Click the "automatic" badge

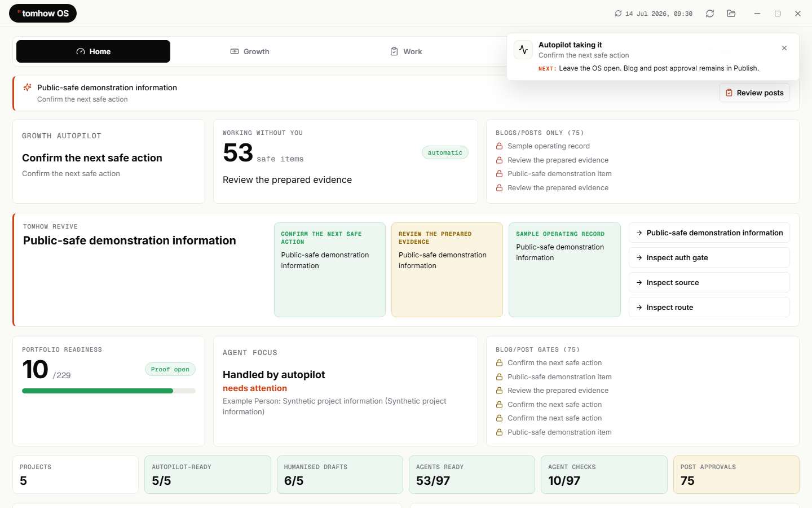click(x=445, y=152)
